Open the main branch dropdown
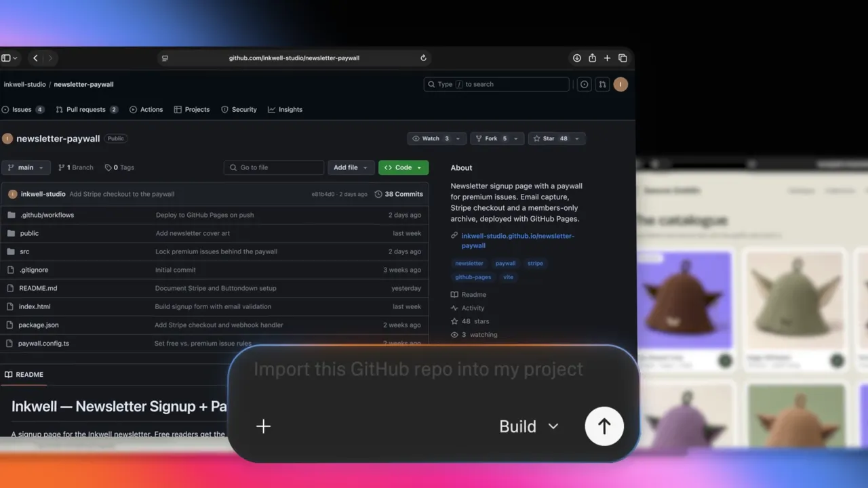The width and height of the screenshot is (868, 488). click(25, 167)
